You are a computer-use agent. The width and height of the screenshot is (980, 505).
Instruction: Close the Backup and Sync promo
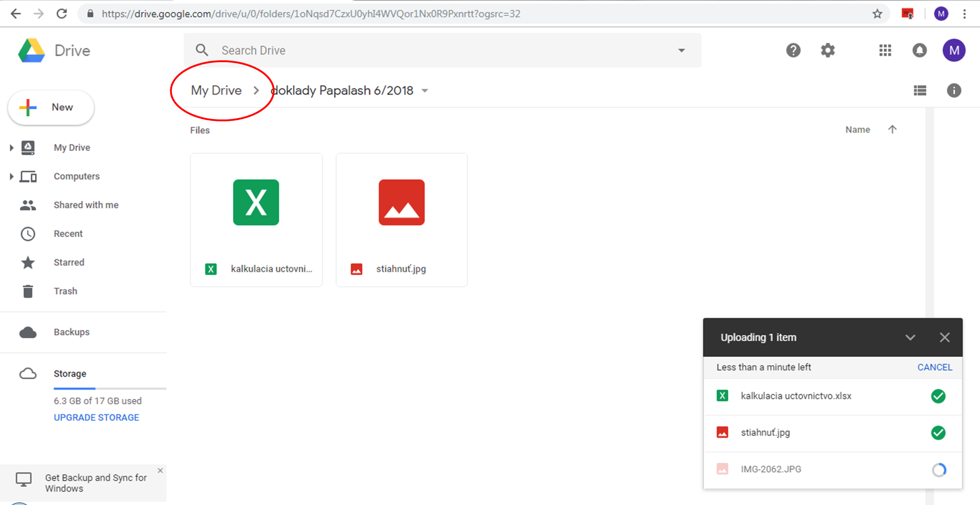pyautogui.click(x=160, y=471)
